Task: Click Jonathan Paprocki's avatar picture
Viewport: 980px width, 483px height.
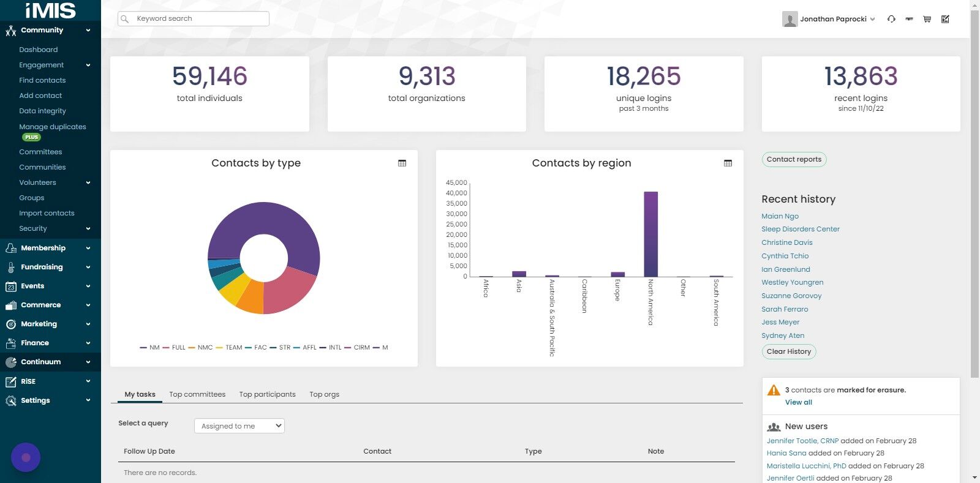Action: tap(790, 19)
